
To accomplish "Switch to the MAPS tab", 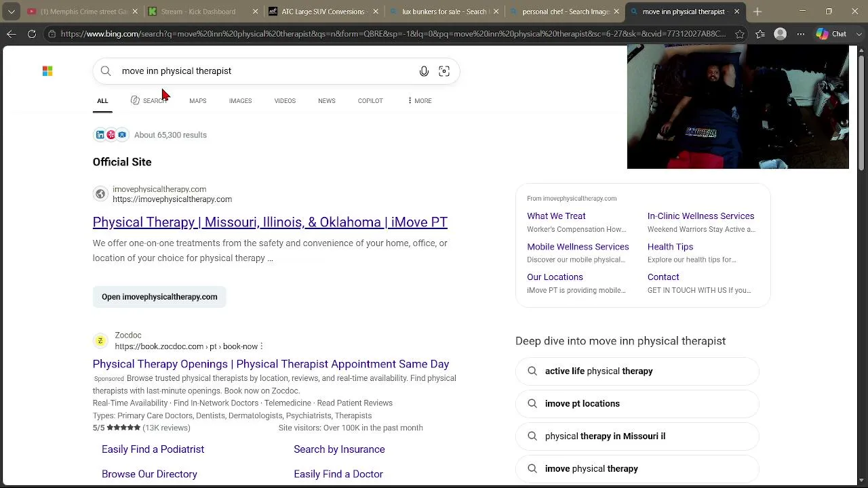I will point(198,101).
